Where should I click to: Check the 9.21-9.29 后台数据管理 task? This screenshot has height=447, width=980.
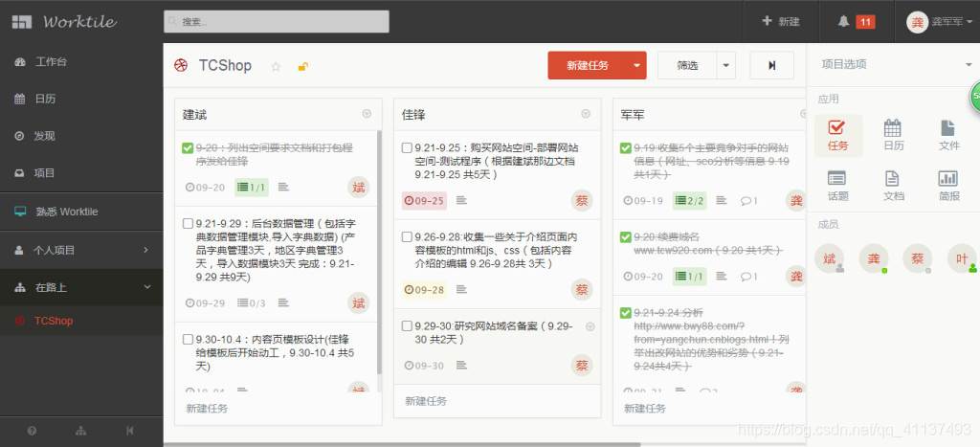[188, 223]
